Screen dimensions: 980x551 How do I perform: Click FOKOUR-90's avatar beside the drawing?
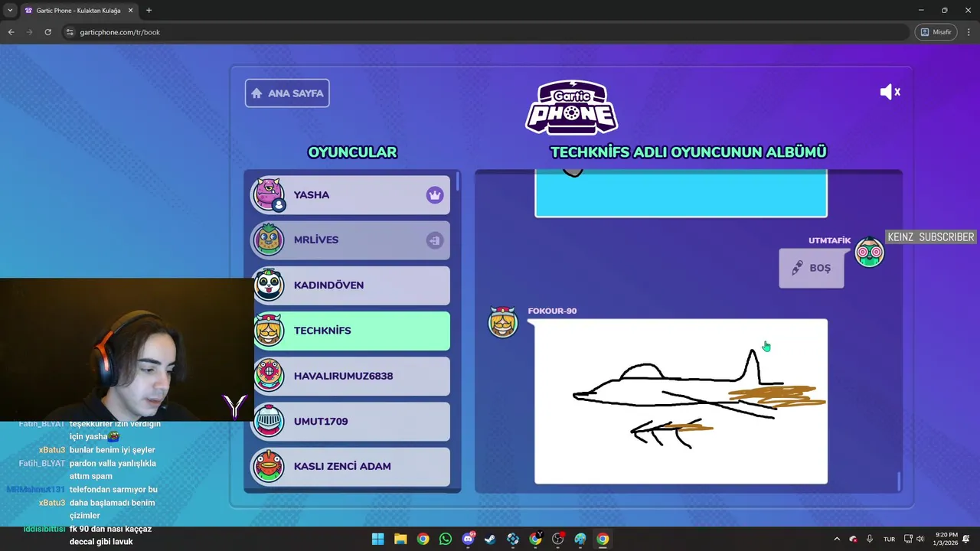point(503,322)
